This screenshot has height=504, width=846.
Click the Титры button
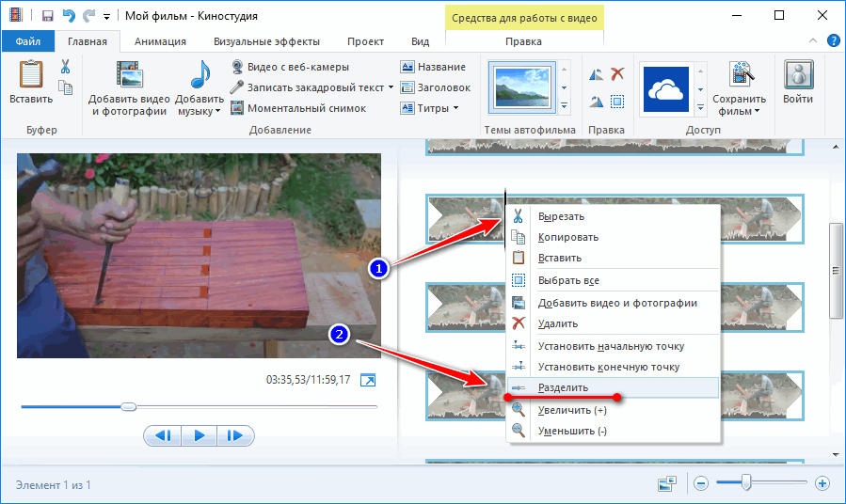point(425,108)
